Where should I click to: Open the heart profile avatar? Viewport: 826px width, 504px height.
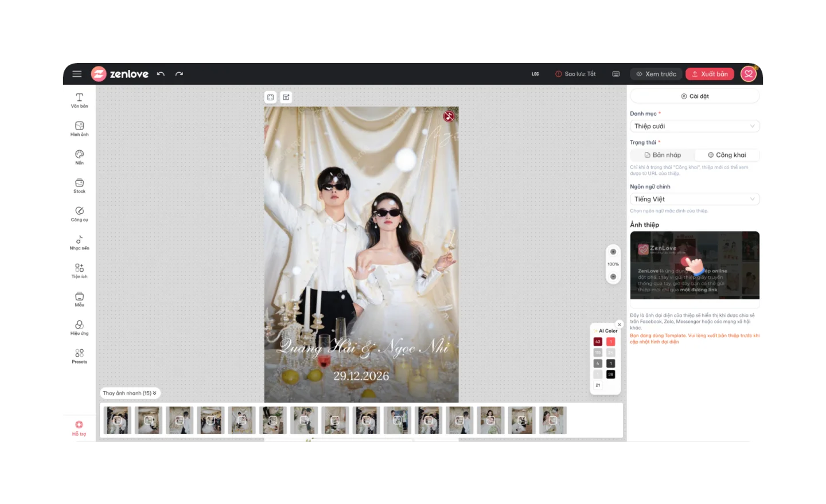point(749,74)
